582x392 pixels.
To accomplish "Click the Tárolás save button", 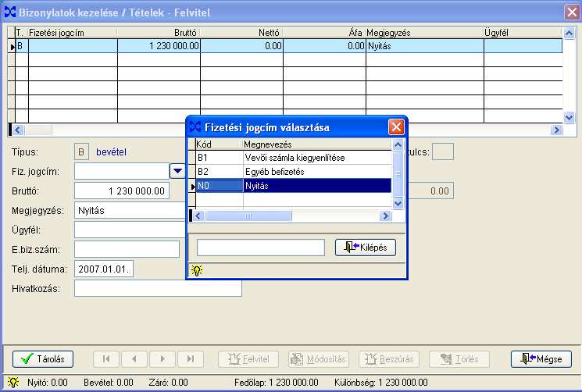I will (x=43, y=359).
